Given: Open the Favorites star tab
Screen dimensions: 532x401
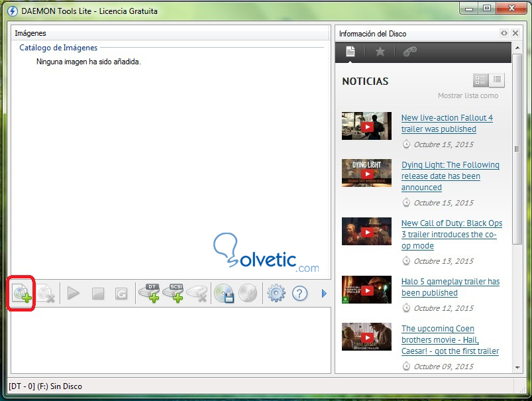Looking at the screenshot, I should pos(380,52).
